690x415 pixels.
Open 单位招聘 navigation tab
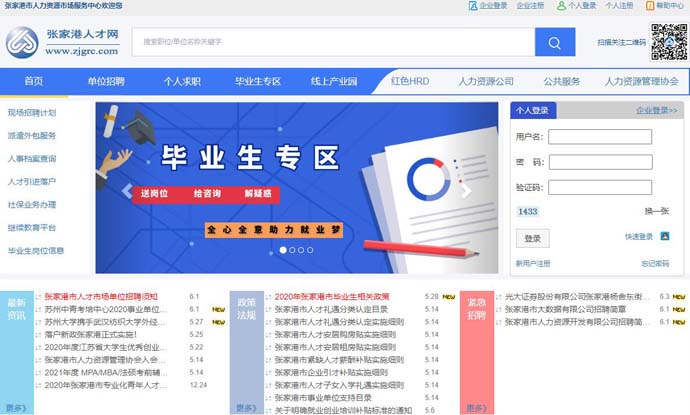(106, 81)
